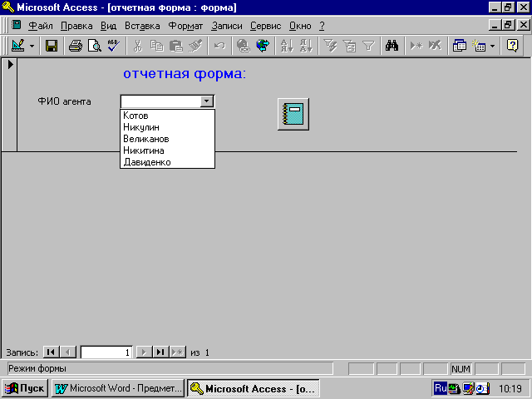Open the Формат menu

185,26
